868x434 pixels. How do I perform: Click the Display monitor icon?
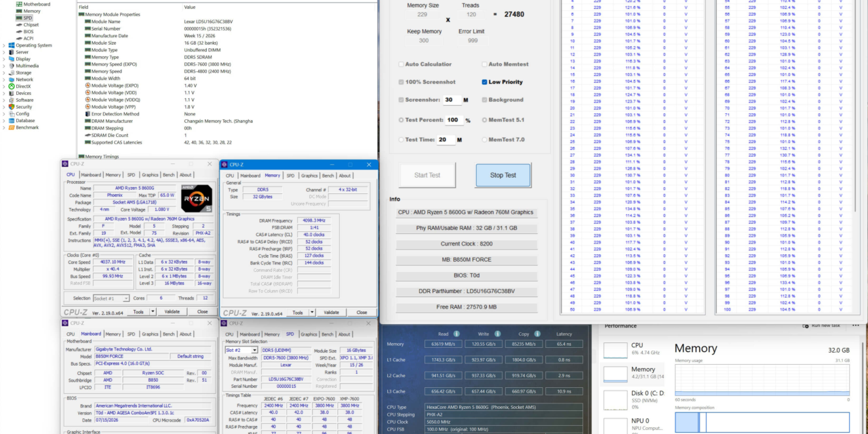[12, 59]
